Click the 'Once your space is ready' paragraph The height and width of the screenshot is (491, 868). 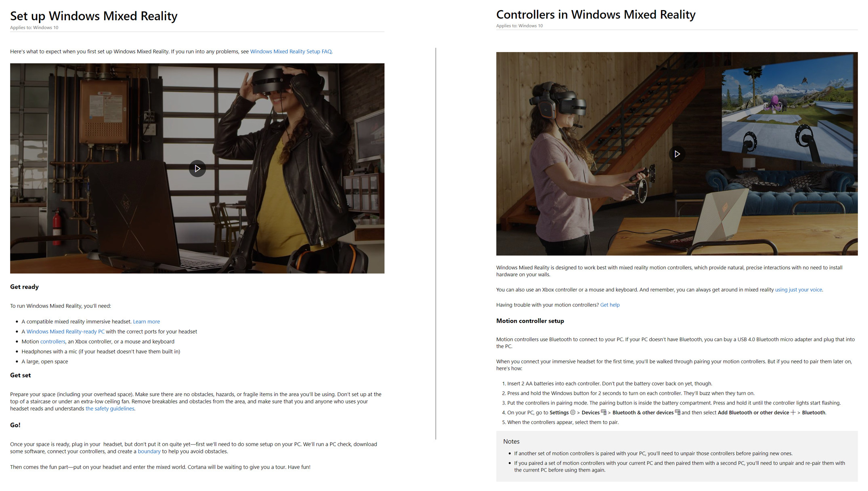(193, 448)
